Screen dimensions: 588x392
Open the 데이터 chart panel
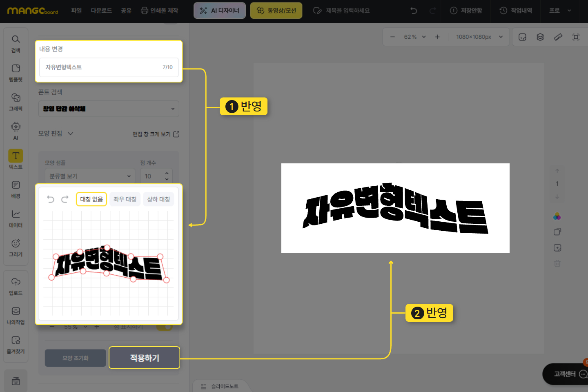tap(16, 218)
